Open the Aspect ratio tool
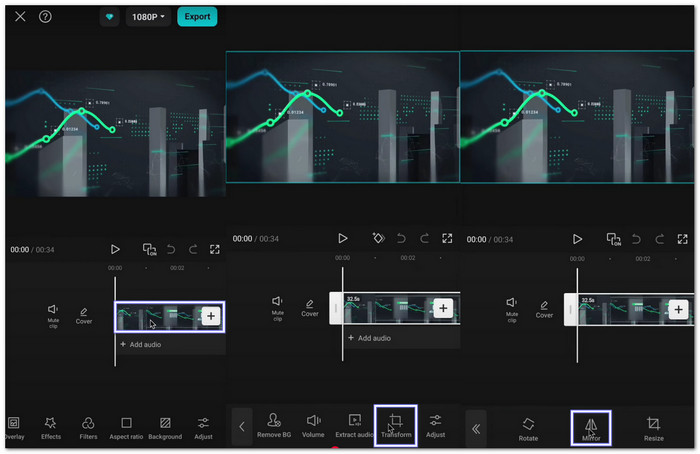Viewport: 700px width, 454px height. click(126, 428)
